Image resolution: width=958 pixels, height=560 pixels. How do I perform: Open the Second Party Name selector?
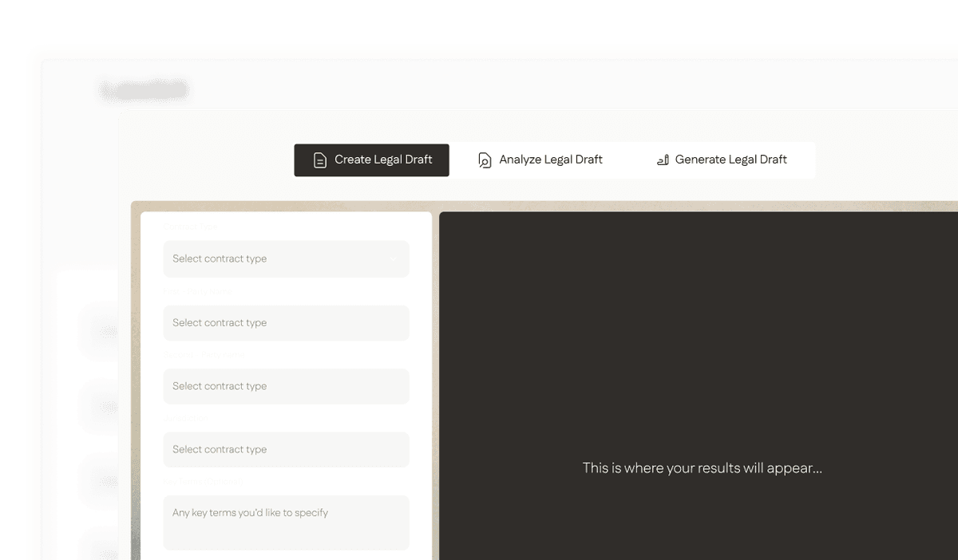coord(286,386)
